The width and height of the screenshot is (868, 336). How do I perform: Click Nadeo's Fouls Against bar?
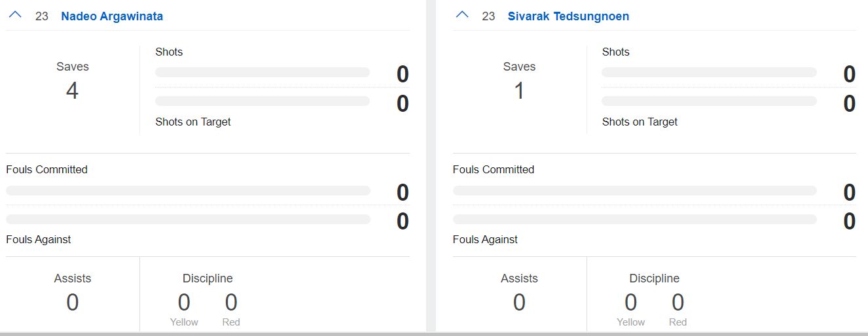(x=188, y=220)
